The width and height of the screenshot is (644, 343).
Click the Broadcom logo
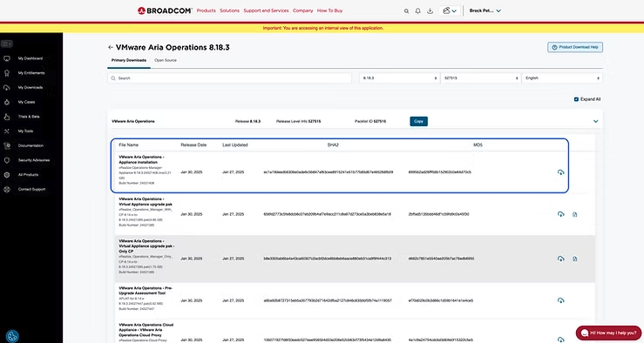(165, 10)
